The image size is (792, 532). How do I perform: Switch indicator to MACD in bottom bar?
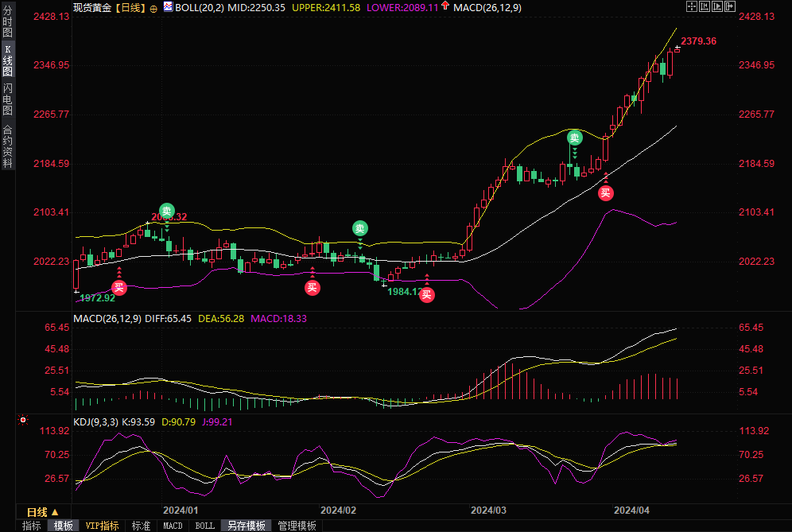173,526
